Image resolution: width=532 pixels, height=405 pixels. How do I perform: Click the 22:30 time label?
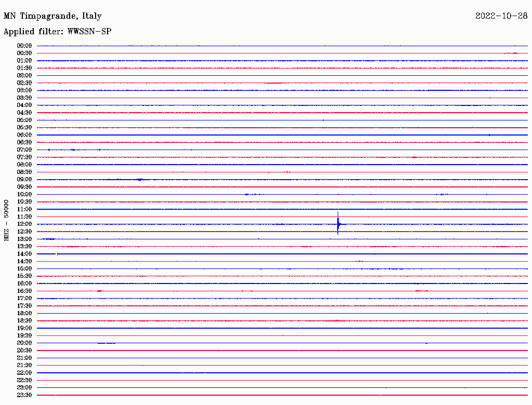coord(24,380)
